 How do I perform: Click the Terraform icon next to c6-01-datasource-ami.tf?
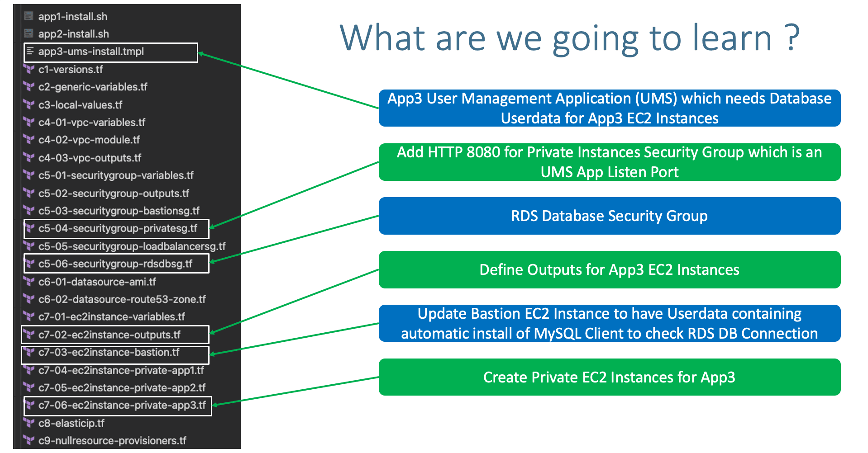click(29, 281)
